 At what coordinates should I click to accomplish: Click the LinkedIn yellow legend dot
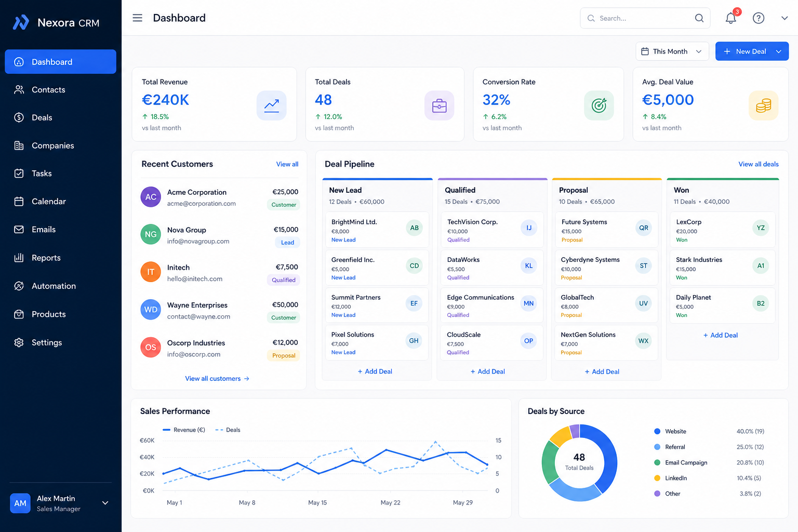pos(657,478)
